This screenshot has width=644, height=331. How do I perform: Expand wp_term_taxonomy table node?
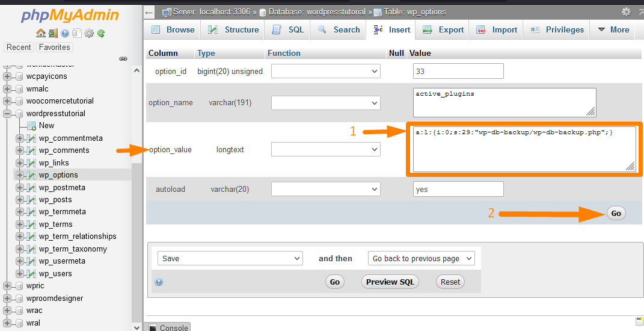point(20,249)
